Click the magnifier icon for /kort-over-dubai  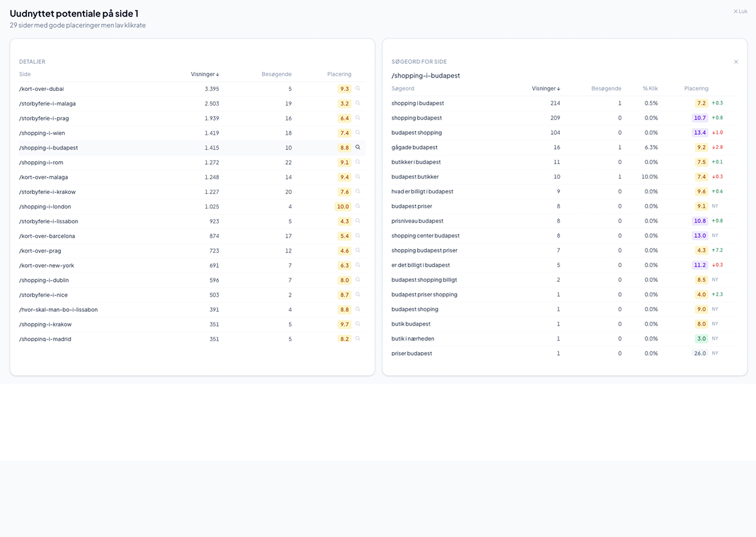(x=357, y=88)
